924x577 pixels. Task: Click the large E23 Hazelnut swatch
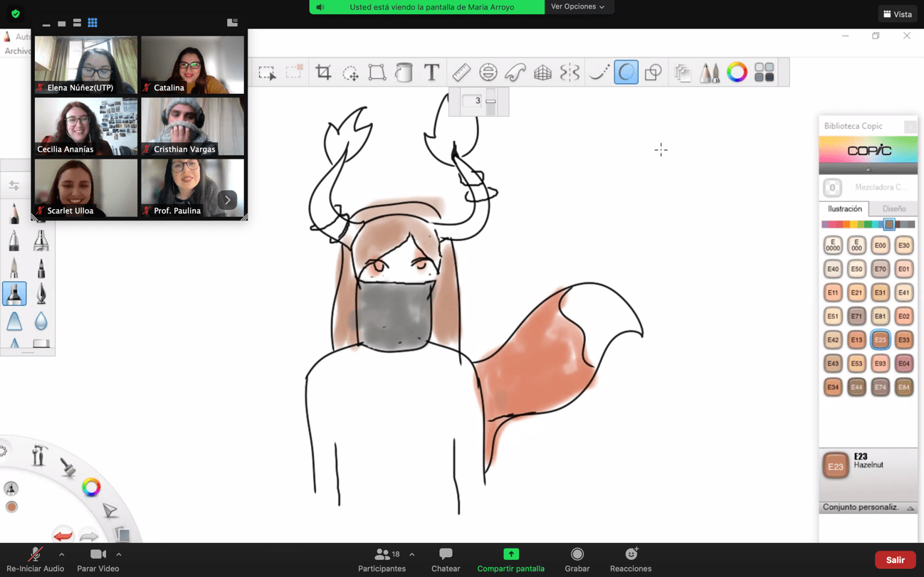click(x=836, y=467)
